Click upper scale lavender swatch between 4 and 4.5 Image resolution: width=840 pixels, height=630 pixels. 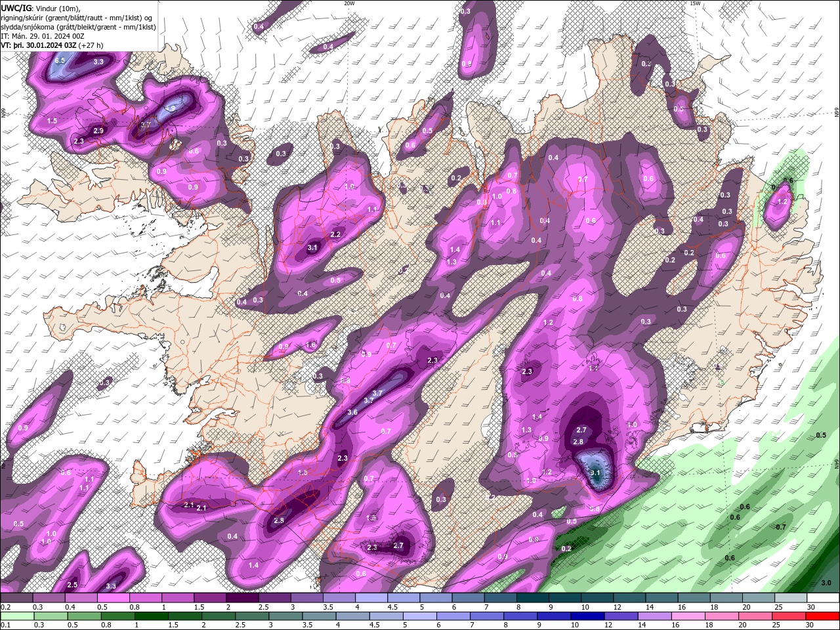pos(371,598)
